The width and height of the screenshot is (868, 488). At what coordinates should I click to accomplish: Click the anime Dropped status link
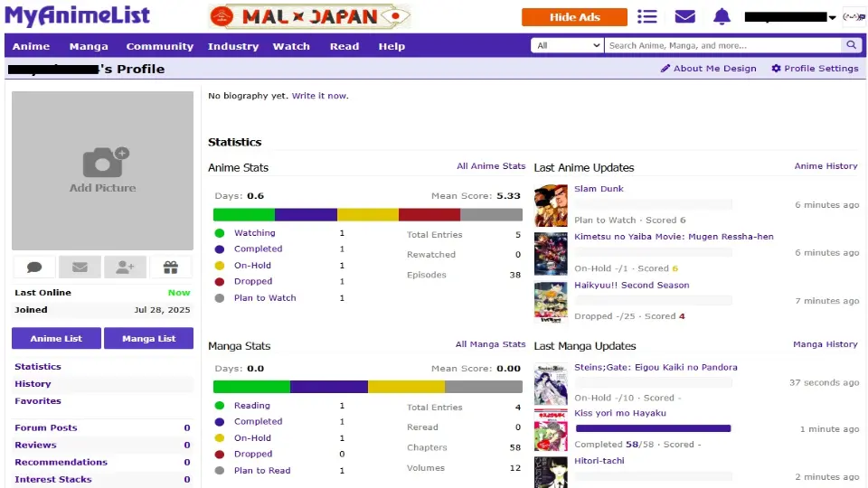pos(253,282)
